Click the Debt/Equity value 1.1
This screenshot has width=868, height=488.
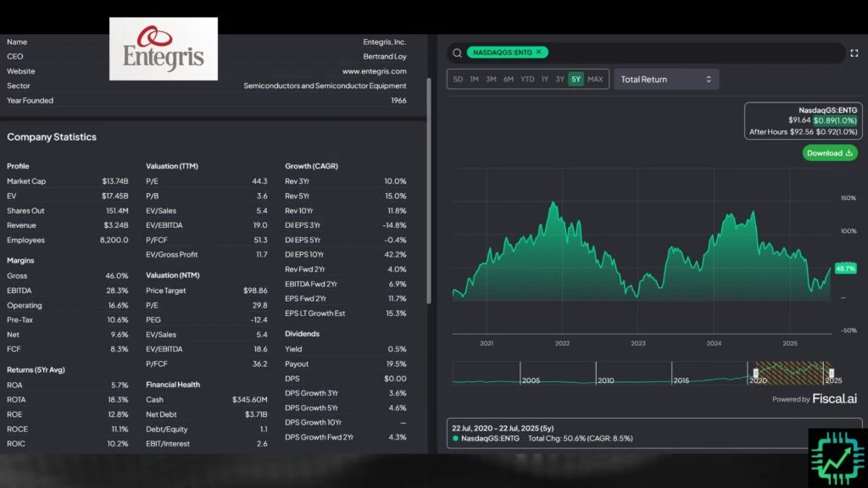[264, 429]
